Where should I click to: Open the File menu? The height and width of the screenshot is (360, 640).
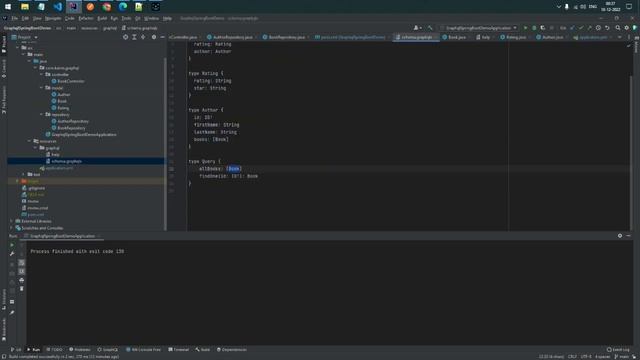pos(14,18)
